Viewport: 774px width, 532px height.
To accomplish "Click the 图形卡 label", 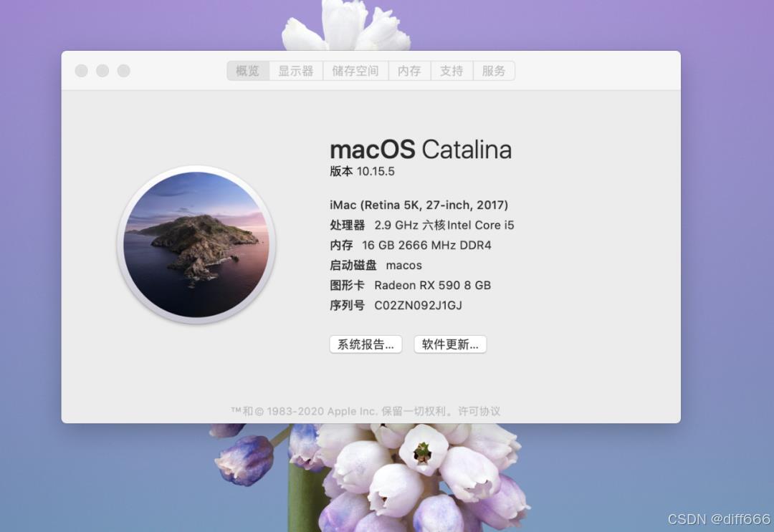I will (347, 285).
